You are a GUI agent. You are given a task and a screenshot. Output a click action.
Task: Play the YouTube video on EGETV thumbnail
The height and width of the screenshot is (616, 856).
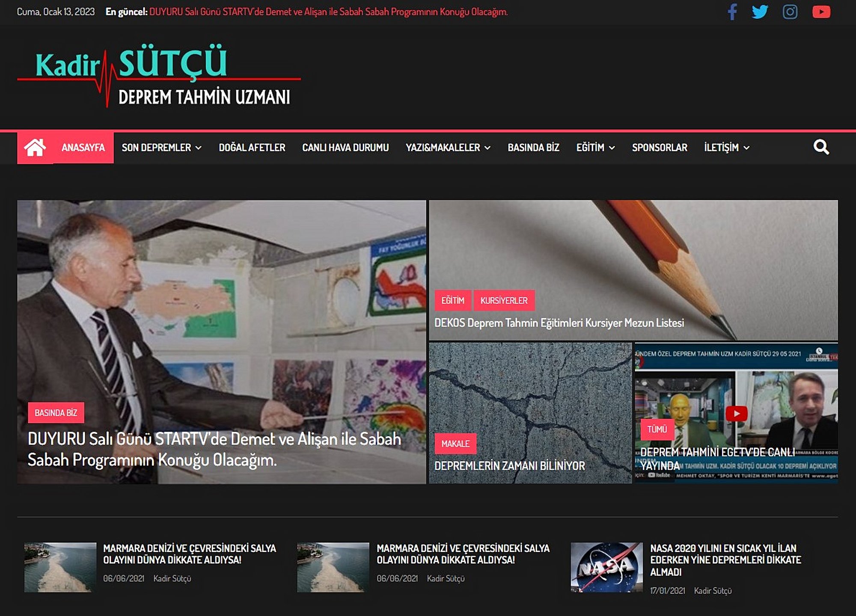tap(736, 413)
